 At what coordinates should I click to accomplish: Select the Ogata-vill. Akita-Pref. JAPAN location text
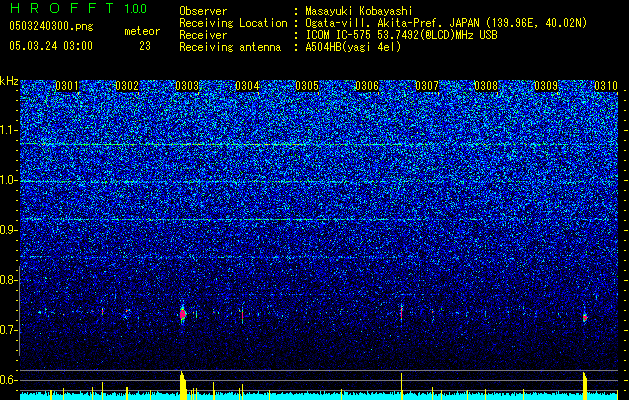click(x=446, y=23)
